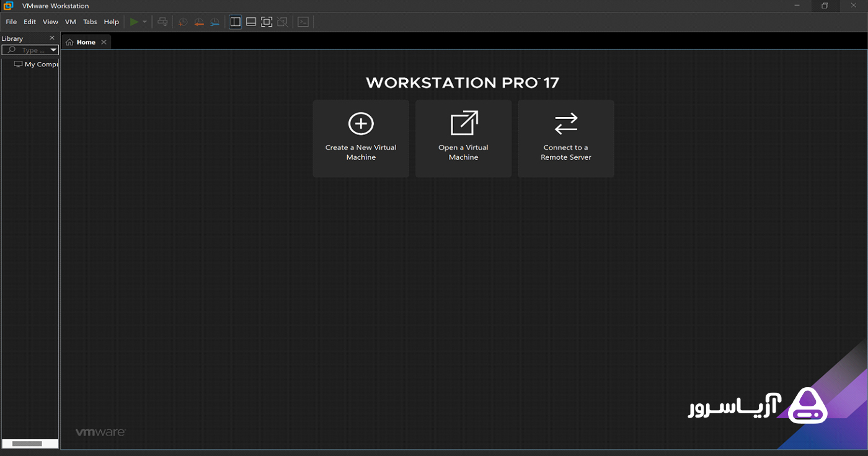The height and width of the screenshot is (456, 868).
Task: Click the console view toolbar icon
Action: click(303, 22)
